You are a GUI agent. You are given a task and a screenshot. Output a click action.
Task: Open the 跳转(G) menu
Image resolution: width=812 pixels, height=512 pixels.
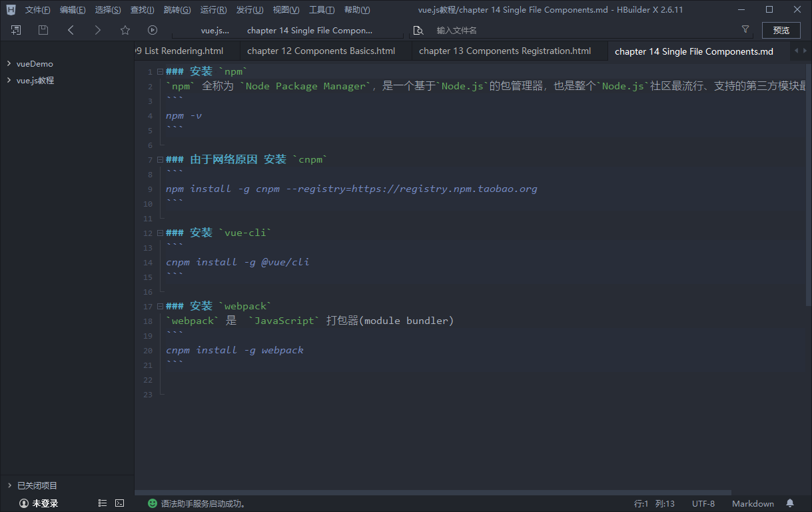(177, 10)
